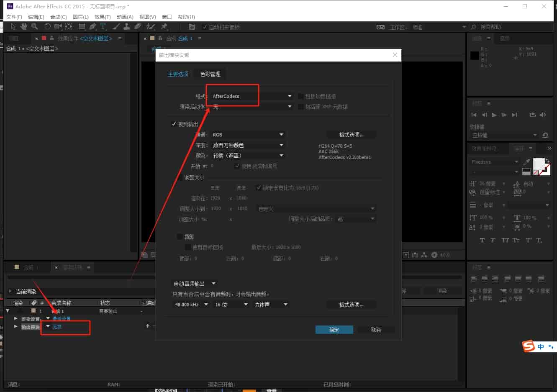Mute audio with the speaker icon
The width and height of the screenshot is (557, 392).
pos(543,115)
